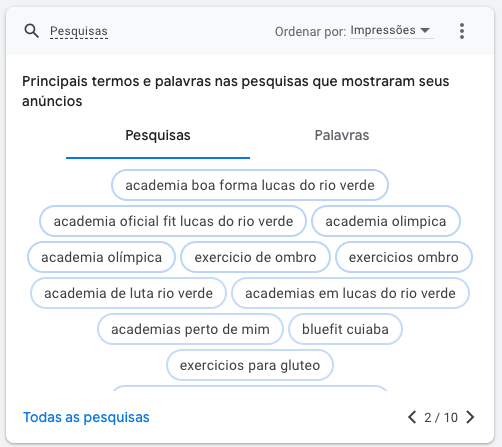
Task: Switch to the Palavras tab
Action: (342, 135)
